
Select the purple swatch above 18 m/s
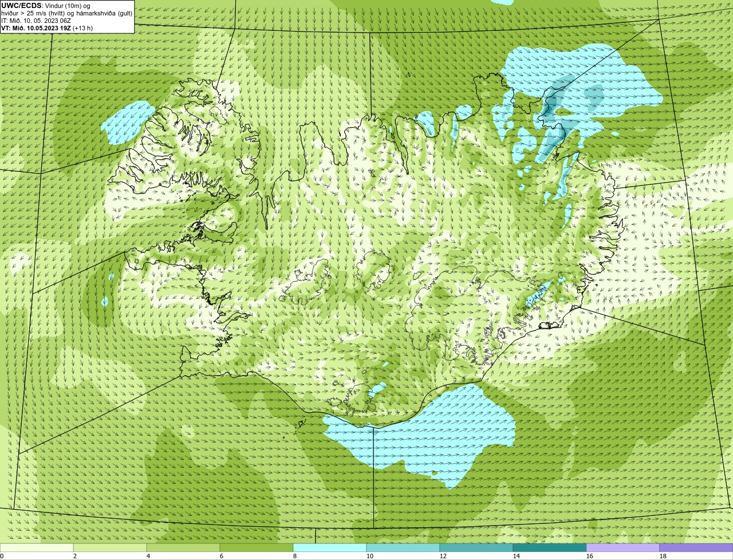tap(696, 548)
